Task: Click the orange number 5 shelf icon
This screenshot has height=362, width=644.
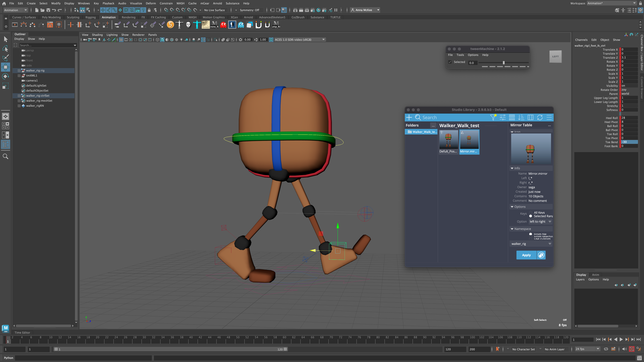Action: (170, 25)
